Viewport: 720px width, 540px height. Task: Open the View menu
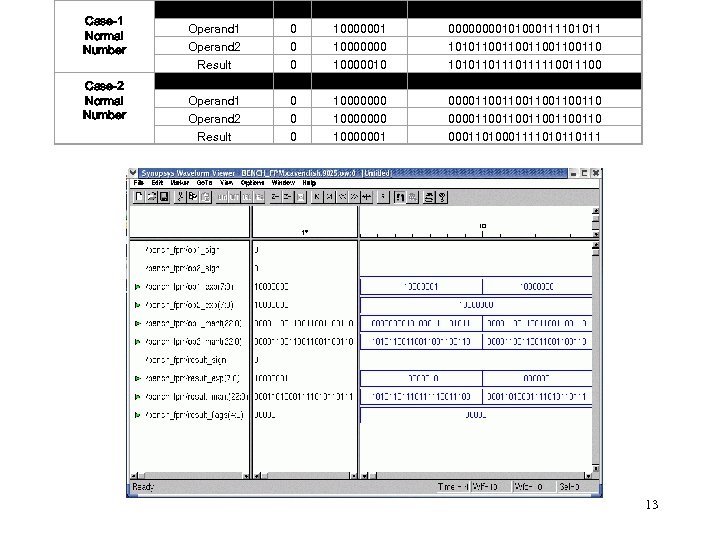pos(226,183)
